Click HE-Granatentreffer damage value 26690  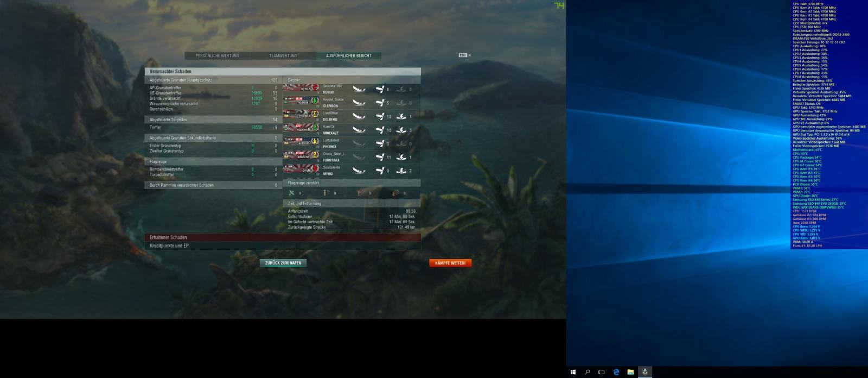[257, 93]
